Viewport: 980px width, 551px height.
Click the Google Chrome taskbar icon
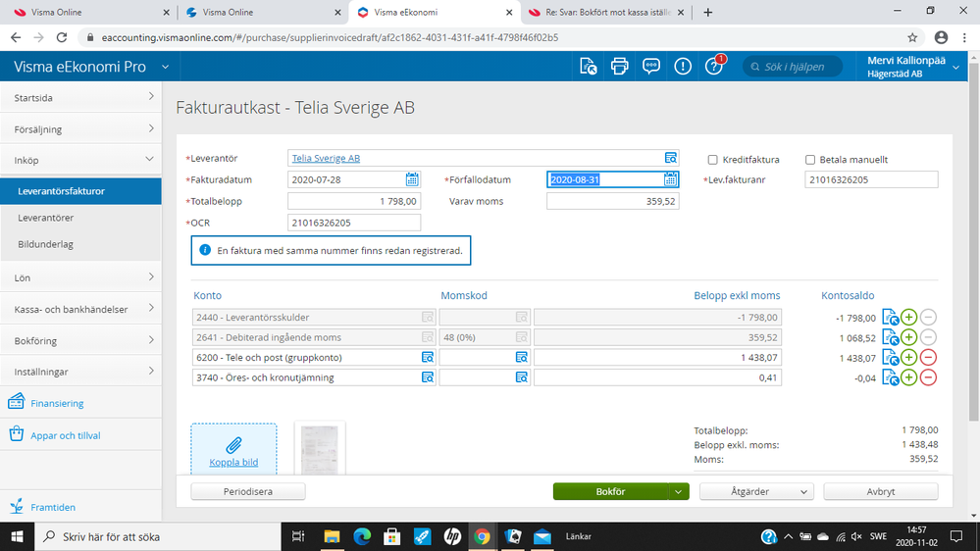482,536
